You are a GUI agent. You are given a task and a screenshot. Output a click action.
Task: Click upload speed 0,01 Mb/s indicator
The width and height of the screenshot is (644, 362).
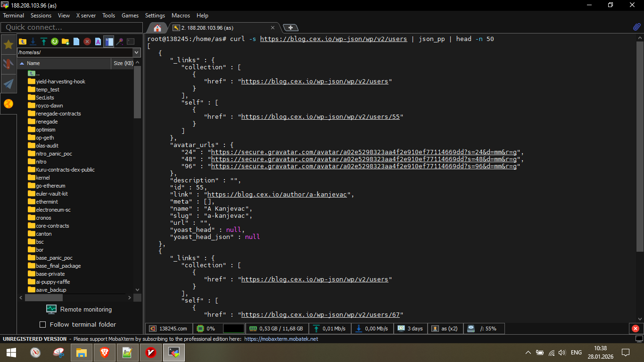coord(329,329)
